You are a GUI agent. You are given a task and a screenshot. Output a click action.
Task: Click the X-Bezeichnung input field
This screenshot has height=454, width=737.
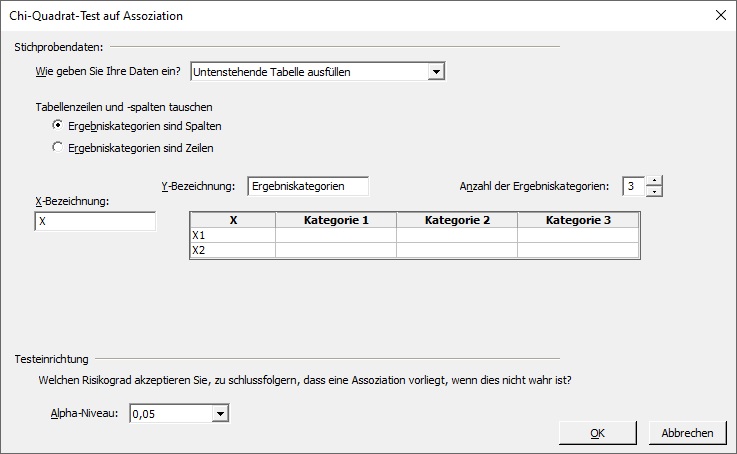(x=95, y=221)
